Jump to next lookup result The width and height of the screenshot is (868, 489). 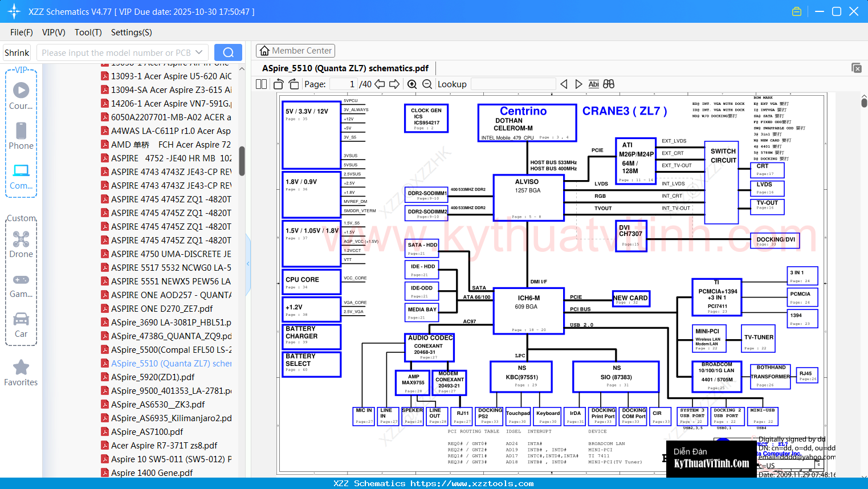[x=578, y=84]
